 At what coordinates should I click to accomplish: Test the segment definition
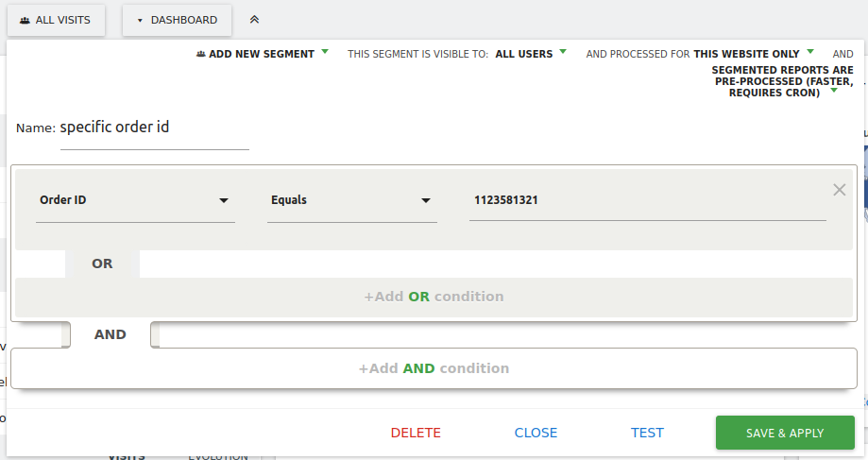pos(647,433)
